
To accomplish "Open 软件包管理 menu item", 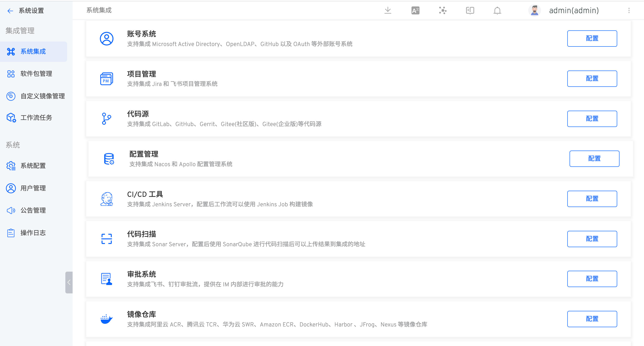I will 34,74.
